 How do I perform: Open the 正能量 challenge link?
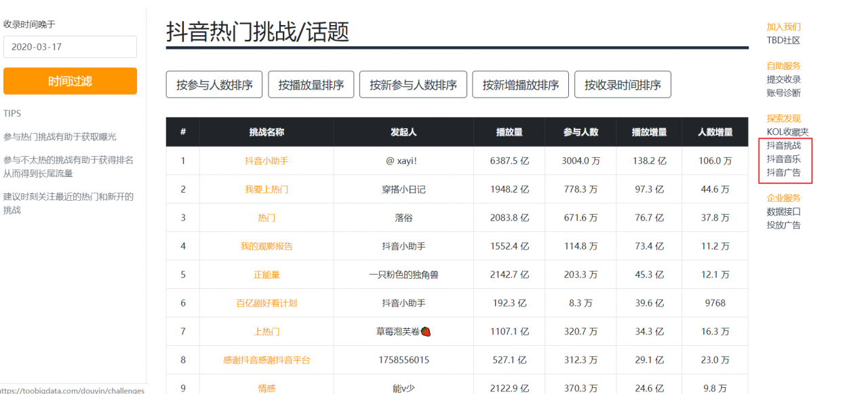[x=267, y=275]
